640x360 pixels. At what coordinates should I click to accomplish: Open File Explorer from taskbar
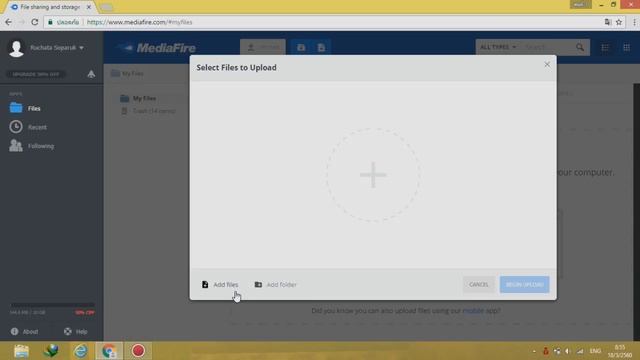pyautogui.click(x=21, y=351)
